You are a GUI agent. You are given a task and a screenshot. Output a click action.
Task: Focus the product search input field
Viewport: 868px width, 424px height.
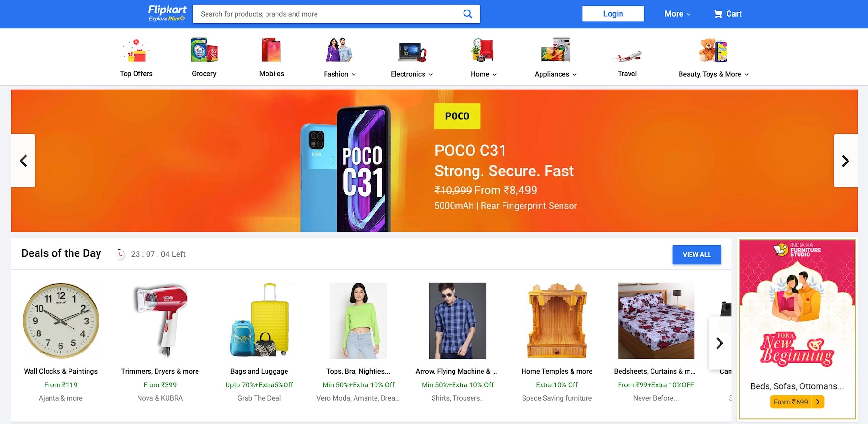pos(327,14)
